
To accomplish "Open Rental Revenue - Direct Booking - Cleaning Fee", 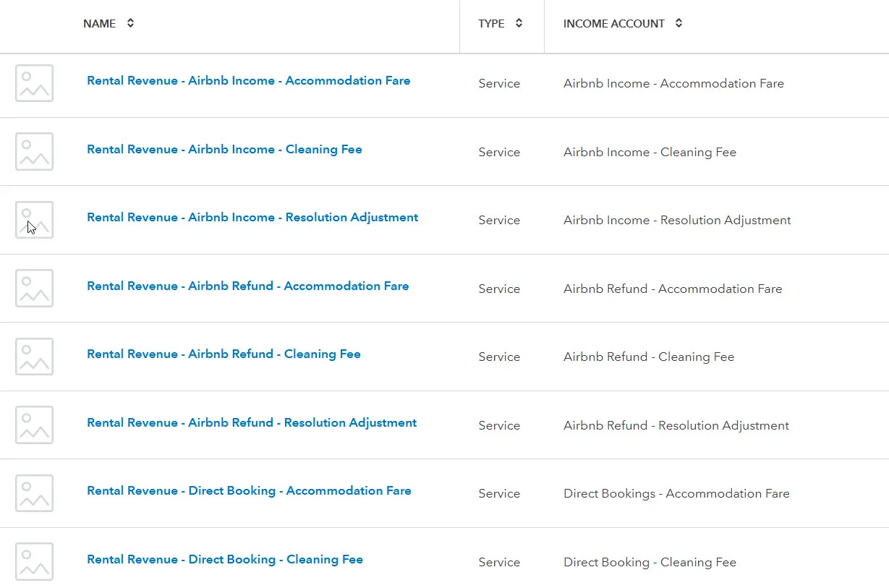I will point(225,560).
